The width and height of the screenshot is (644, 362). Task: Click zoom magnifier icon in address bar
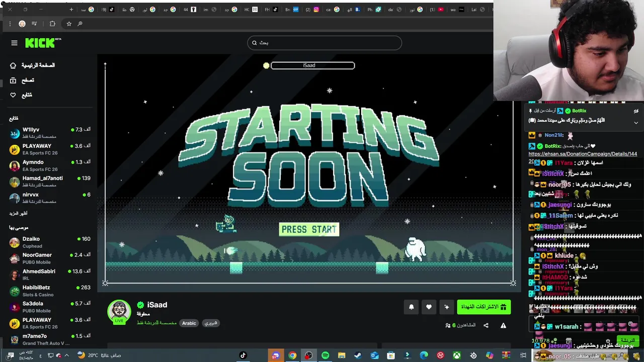[80, 24]
